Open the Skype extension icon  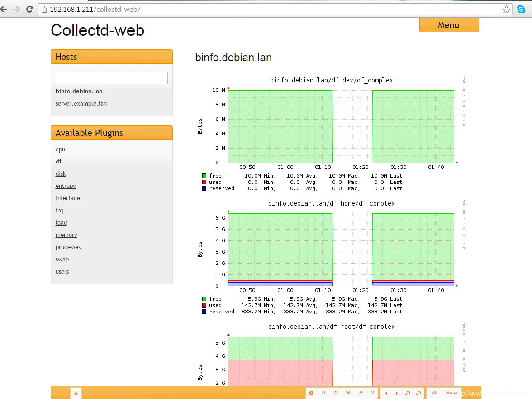521,9
